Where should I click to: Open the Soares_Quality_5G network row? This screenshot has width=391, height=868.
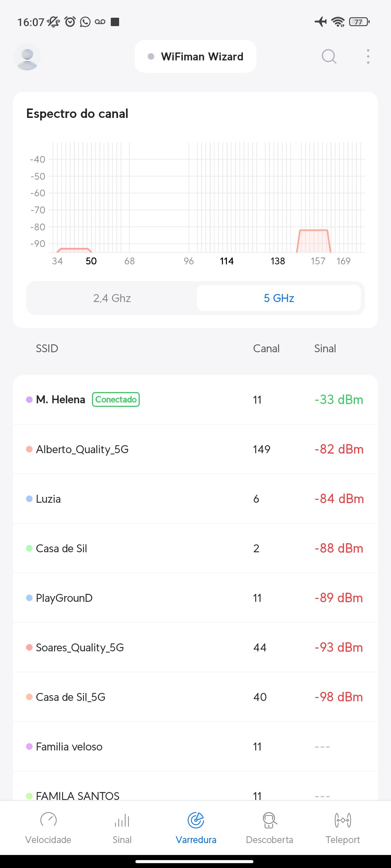point(195,647)
